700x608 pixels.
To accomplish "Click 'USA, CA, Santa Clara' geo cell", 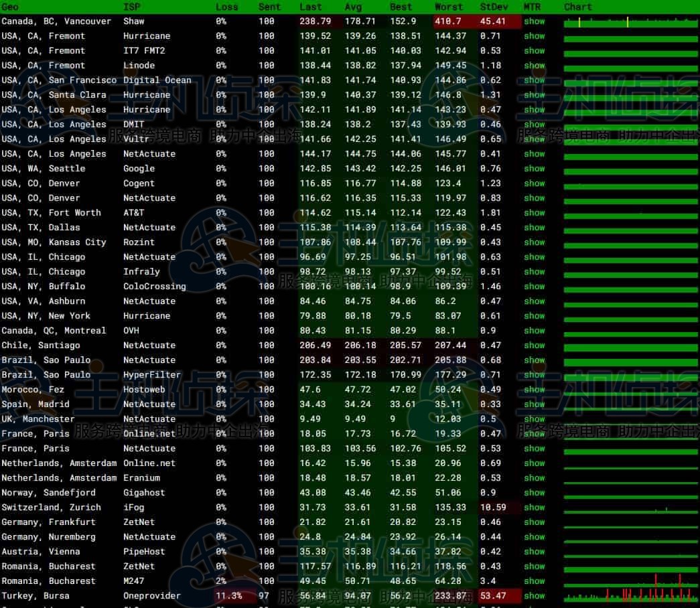I will [x=54, y=95].
